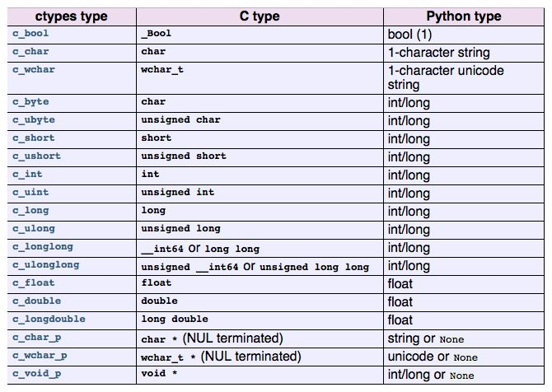552x392 pixels.
Task: Open the c_ulong type link
Action: [x=34, y=229]
